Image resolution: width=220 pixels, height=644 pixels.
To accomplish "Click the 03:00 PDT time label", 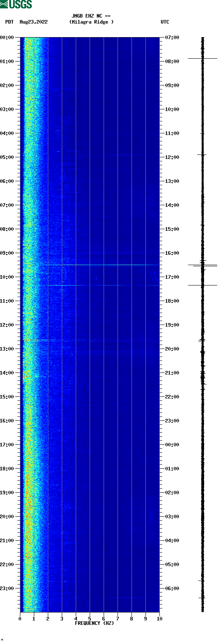I will (7, 109).
